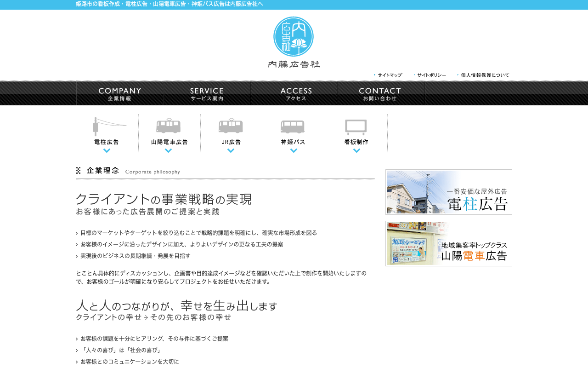Open the SERVICE サービス案内 menu

point(207,94)
